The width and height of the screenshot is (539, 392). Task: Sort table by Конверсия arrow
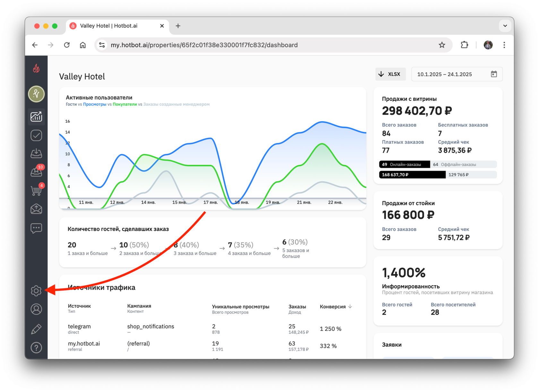350,307
